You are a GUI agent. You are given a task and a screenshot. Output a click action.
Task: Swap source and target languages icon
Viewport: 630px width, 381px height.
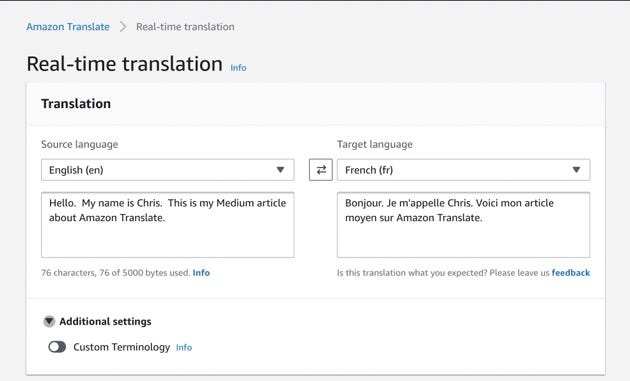(x=321, y=170)
